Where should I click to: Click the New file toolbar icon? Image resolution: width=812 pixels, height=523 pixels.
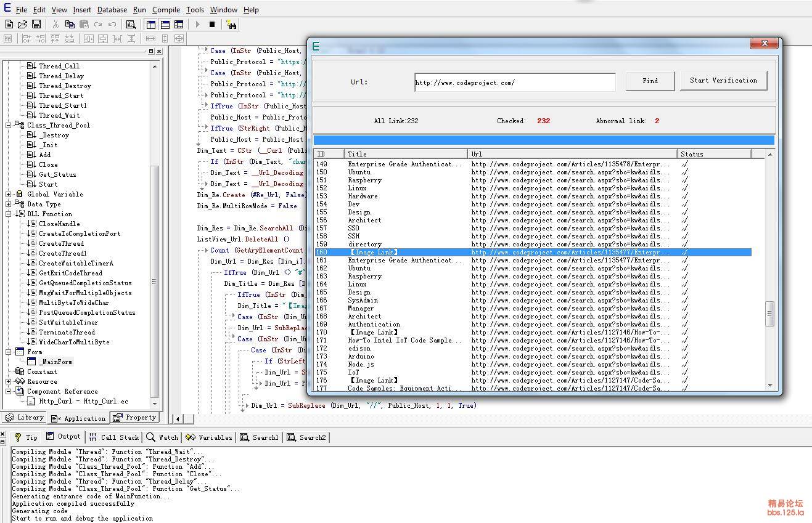point(9,25)
